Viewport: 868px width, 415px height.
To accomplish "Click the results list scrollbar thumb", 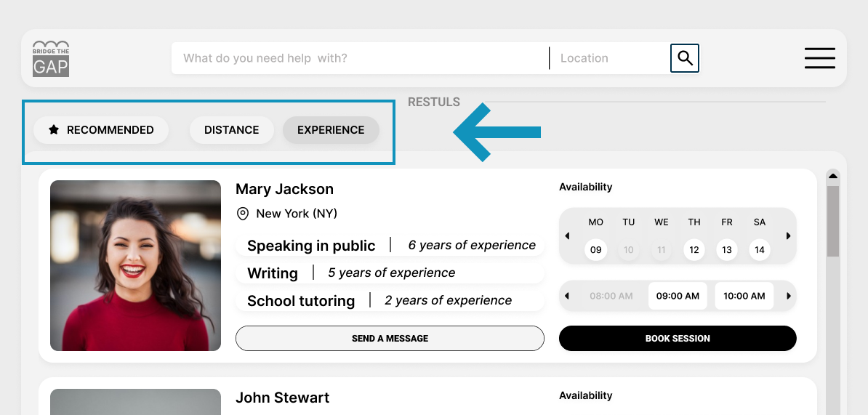I will [833, 221].
